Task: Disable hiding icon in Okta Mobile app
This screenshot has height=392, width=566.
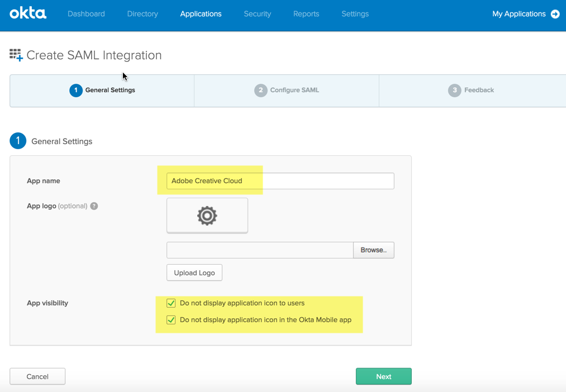Action: click(x=171, y=320)
